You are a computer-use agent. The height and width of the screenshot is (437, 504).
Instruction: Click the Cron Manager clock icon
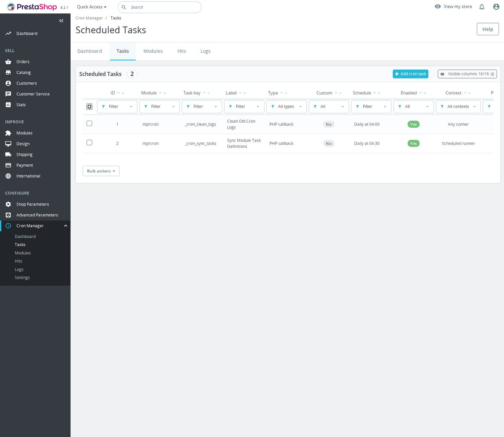tap(8, 226)
